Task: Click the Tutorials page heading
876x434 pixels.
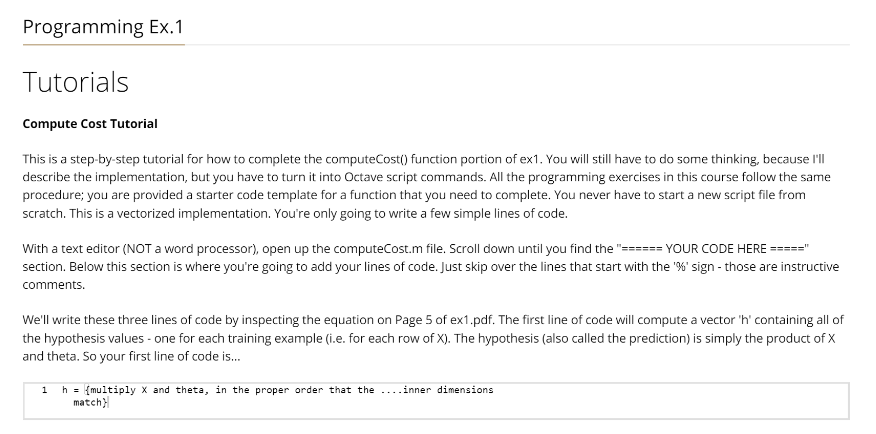Action: click(75, 82)
